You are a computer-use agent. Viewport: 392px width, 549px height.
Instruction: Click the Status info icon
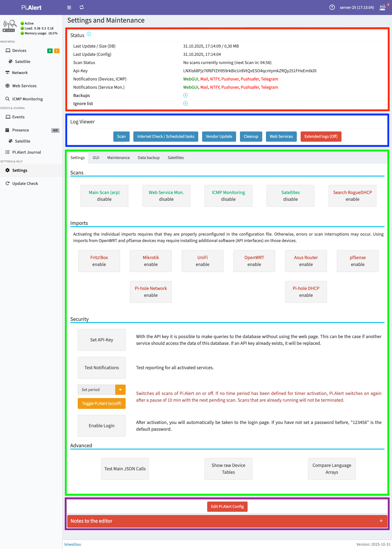pos(89,34)
